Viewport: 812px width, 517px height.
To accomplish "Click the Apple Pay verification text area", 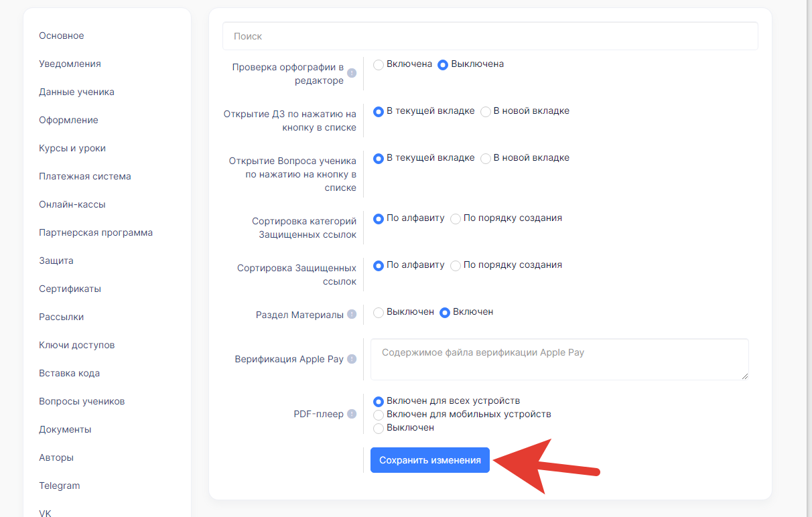I will click(x=559, y=360).
